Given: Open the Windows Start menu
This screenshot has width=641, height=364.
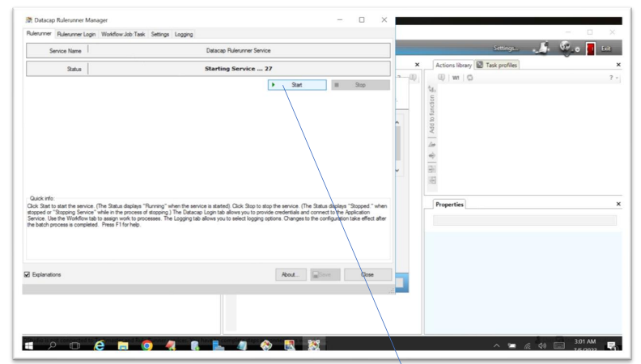Looking at the screenshot, I should 29,345.
